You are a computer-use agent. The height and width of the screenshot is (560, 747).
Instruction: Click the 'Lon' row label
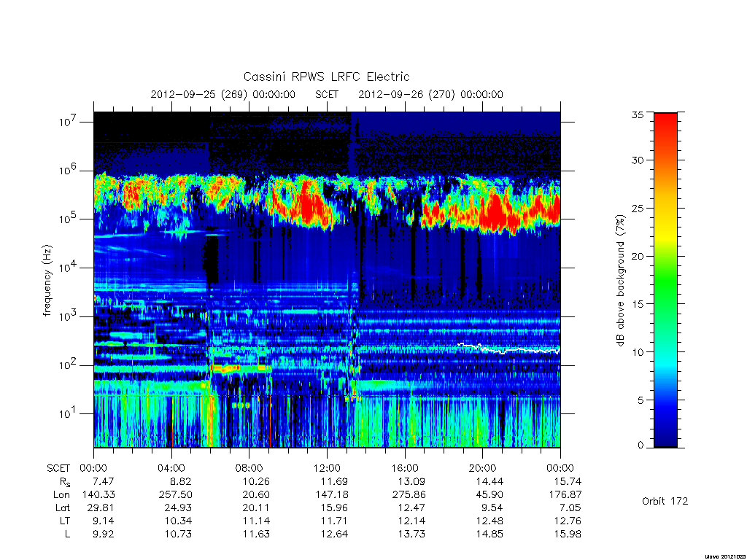(61, 495)
